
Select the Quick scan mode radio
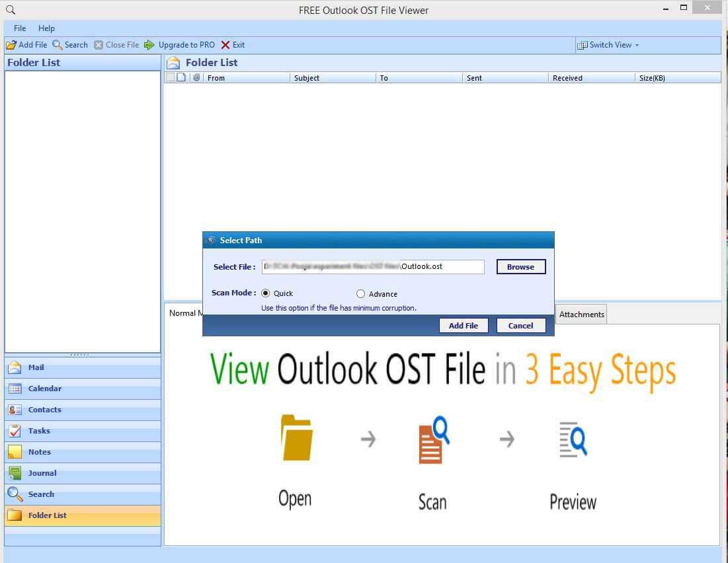[266, 293]
